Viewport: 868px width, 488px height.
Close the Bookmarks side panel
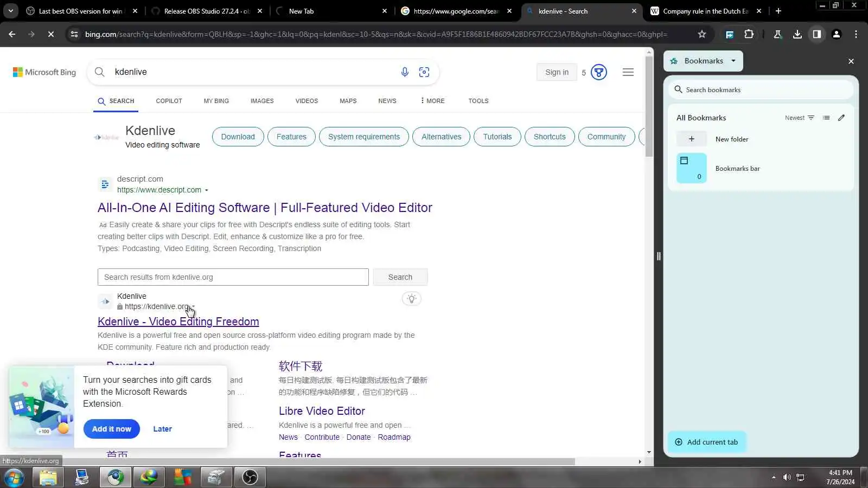851,61
